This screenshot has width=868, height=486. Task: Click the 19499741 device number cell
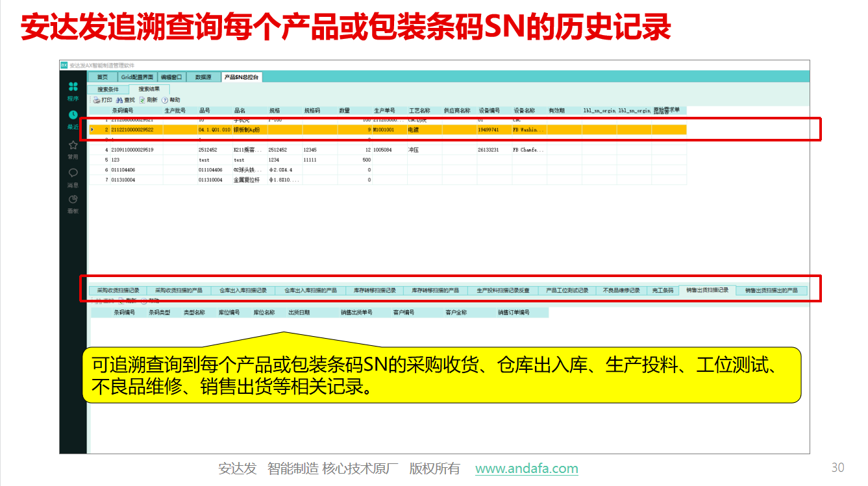[495, 130]
